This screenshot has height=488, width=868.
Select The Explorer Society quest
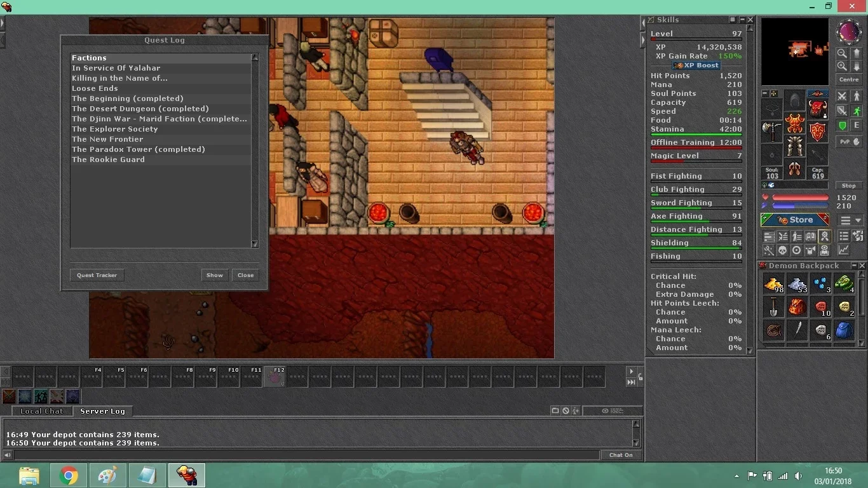click(161, 129)
